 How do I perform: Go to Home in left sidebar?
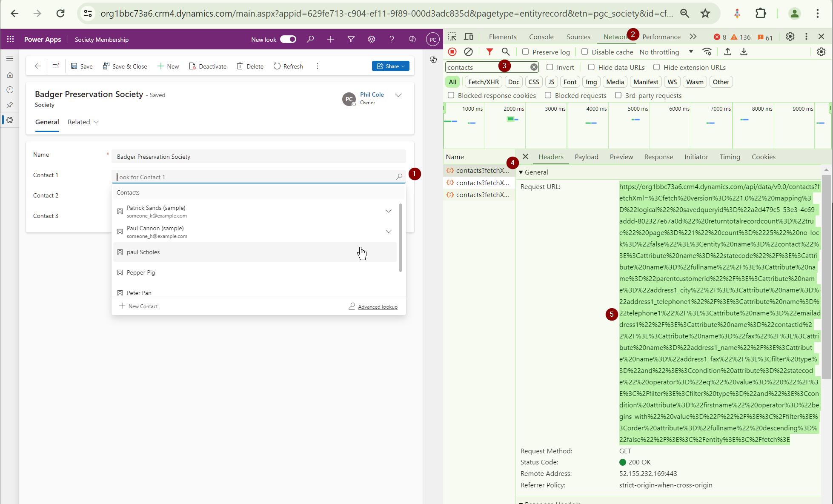point(10,75)
